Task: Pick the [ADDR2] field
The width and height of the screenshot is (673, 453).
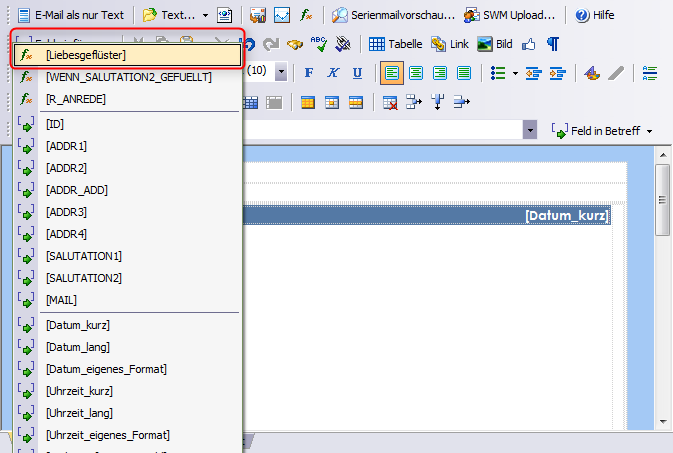Action: 127,168
